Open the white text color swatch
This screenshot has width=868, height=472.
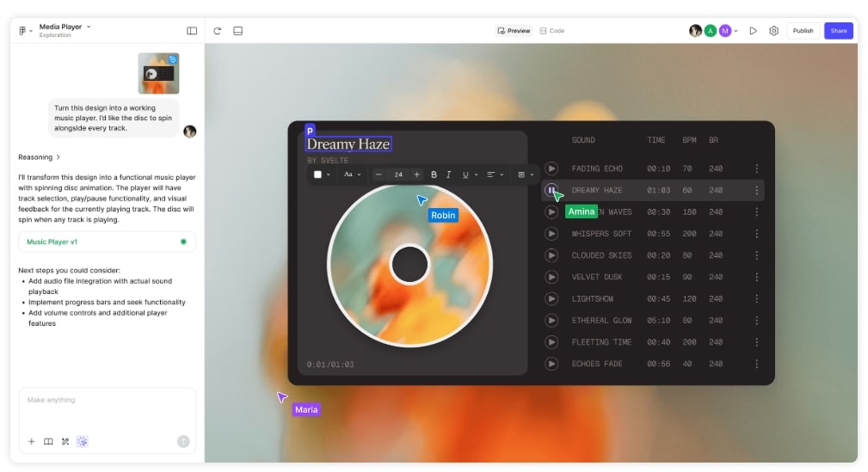click(x=320, y=175)
